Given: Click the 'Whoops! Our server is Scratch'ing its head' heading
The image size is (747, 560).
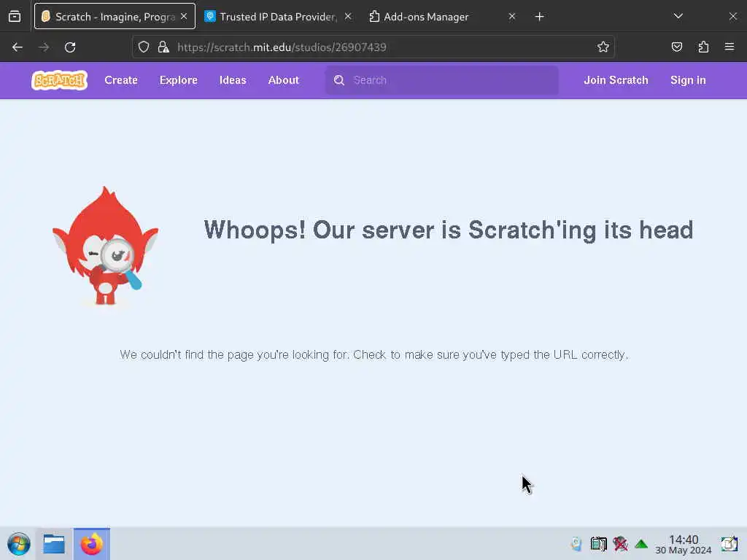Looking at the screenshot, I should [449, 230].
